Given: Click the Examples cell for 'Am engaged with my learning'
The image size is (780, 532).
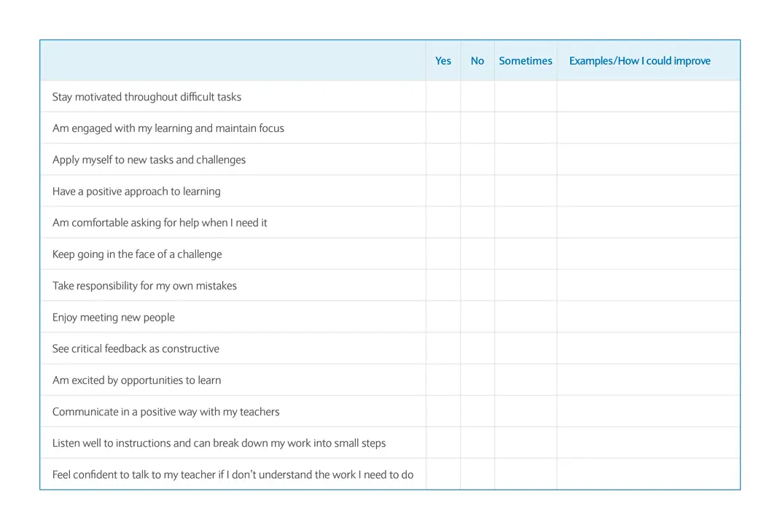Looking at the screenshot, I should pos(648,128).
